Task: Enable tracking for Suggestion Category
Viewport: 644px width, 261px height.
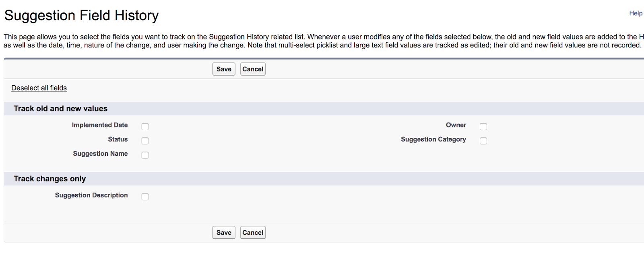Action: click(x=483, y=141)
